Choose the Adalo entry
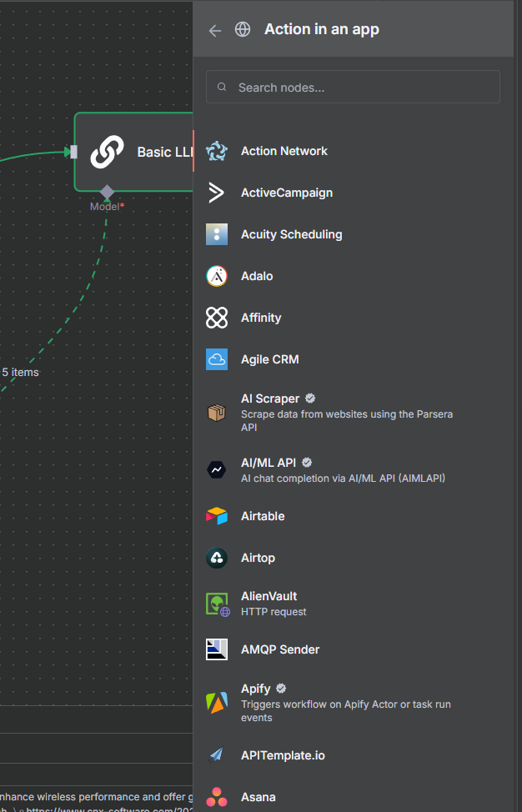This screenshot has height=812, width=522. pyautogui.click(x=353, y=276)
